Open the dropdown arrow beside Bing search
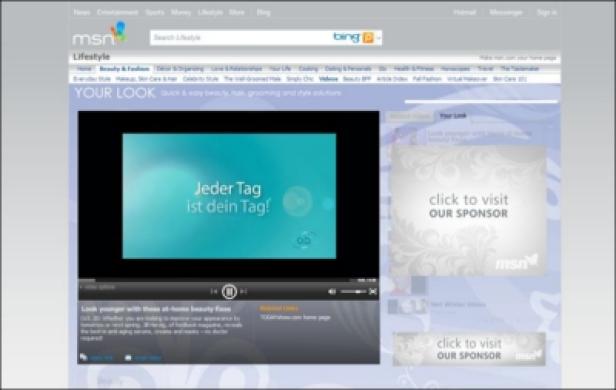This screenshot has width=616, height=390. click(379, 38)
